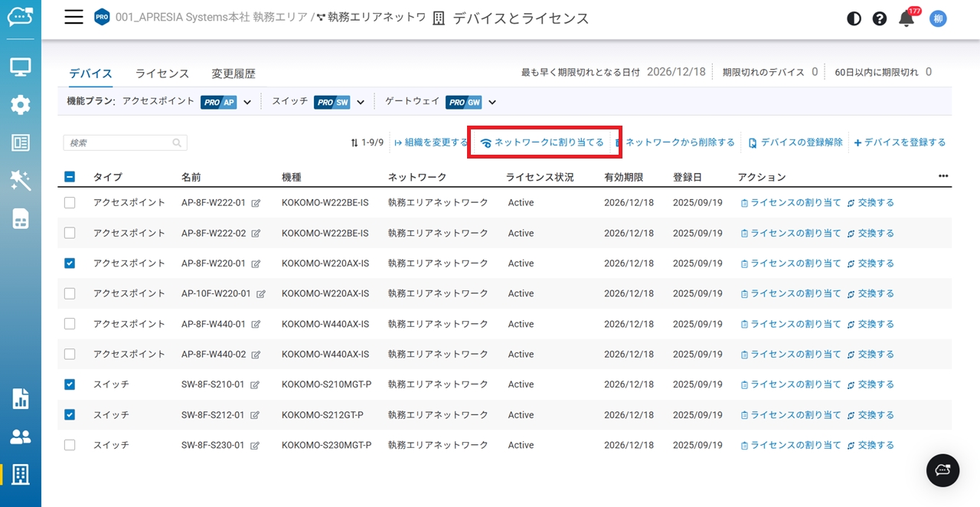This screenshot has width=980, height=507.
Task: Switch to the ライセンス tab
Action: 162,74
